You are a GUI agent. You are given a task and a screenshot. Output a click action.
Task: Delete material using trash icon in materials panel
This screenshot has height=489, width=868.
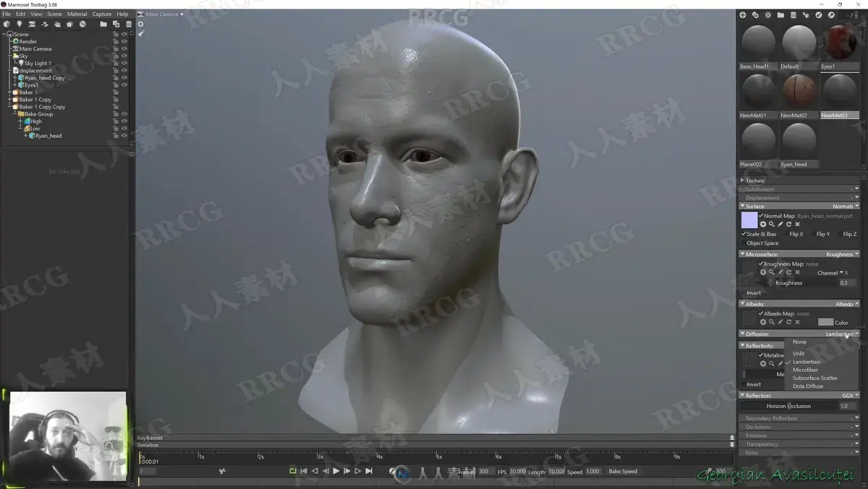(x=793, y=15)
